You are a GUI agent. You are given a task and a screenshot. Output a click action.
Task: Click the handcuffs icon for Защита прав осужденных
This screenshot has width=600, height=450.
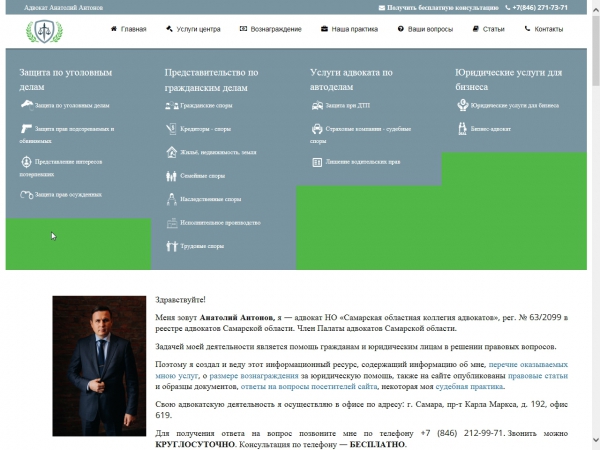tap(26, 195)
